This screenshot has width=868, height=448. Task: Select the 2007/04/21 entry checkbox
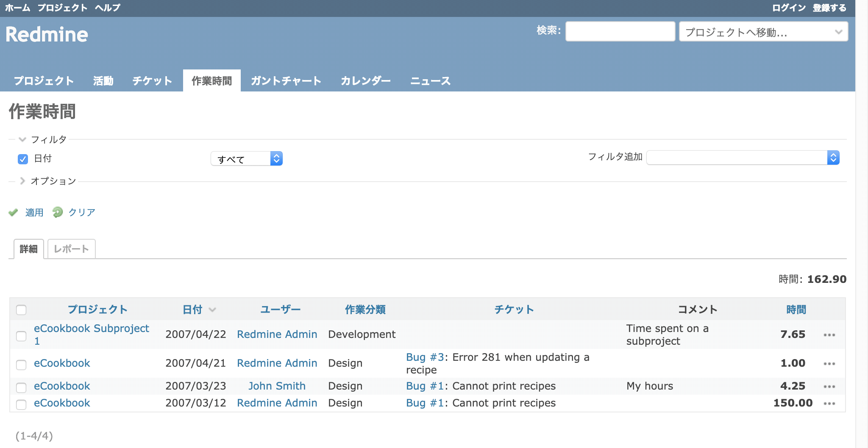(21, 365)
